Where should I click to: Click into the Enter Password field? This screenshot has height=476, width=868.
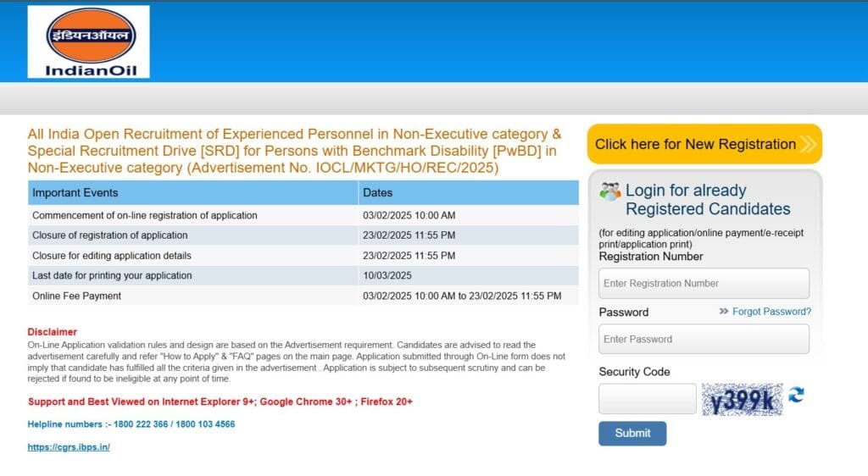tap(704, 340)
